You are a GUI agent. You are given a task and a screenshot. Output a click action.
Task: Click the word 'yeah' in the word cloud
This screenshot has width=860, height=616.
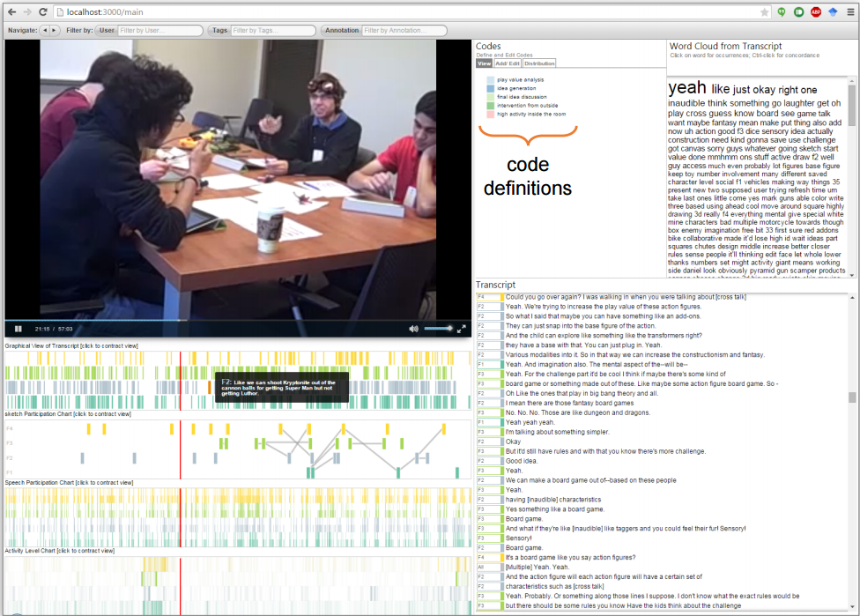687,87
